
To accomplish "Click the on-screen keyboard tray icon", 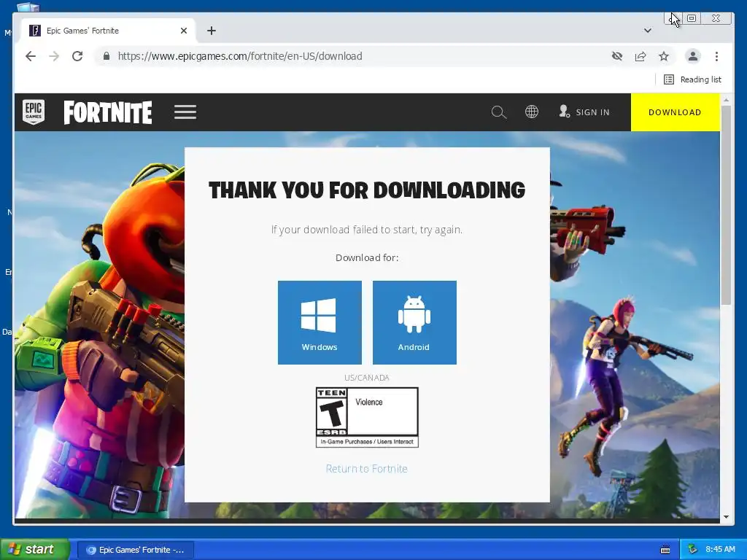I will [665, 550].
